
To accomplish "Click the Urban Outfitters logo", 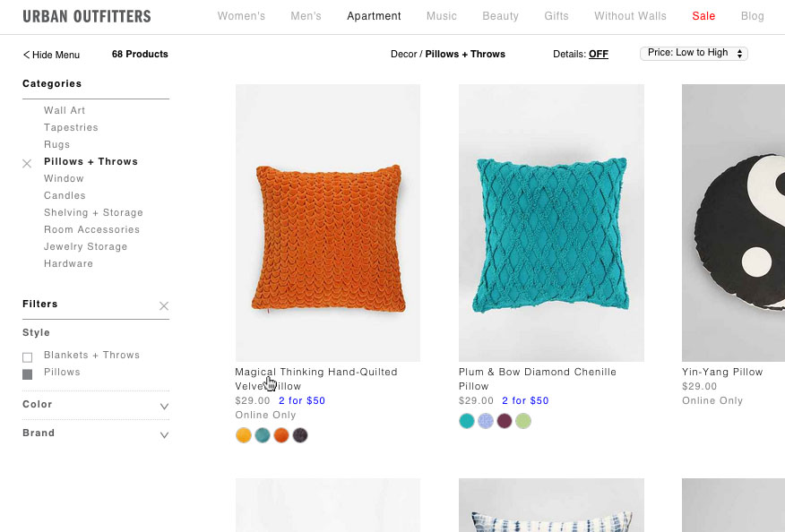I will [x=86, y=16].
